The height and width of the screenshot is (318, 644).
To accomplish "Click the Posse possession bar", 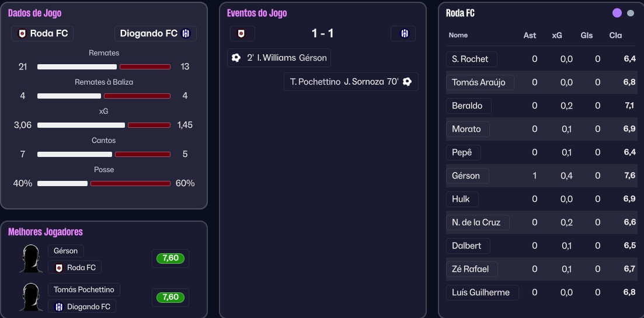I will 104,183.
